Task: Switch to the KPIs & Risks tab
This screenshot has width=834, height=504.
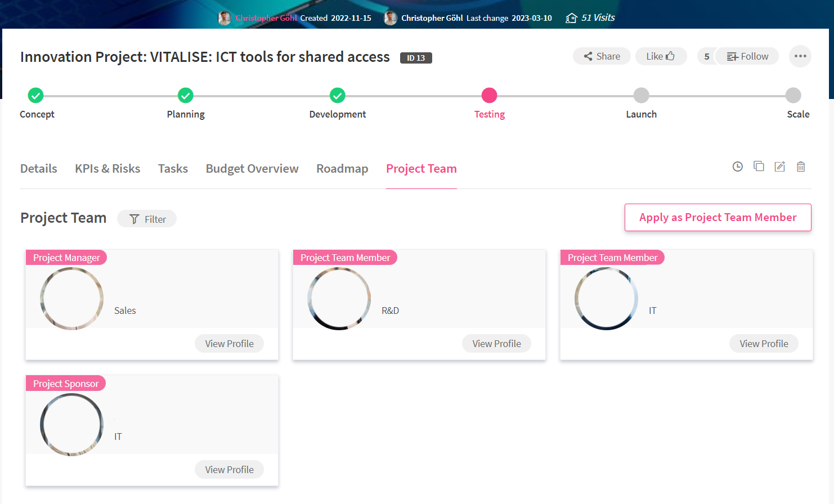Action: (107, 169)
